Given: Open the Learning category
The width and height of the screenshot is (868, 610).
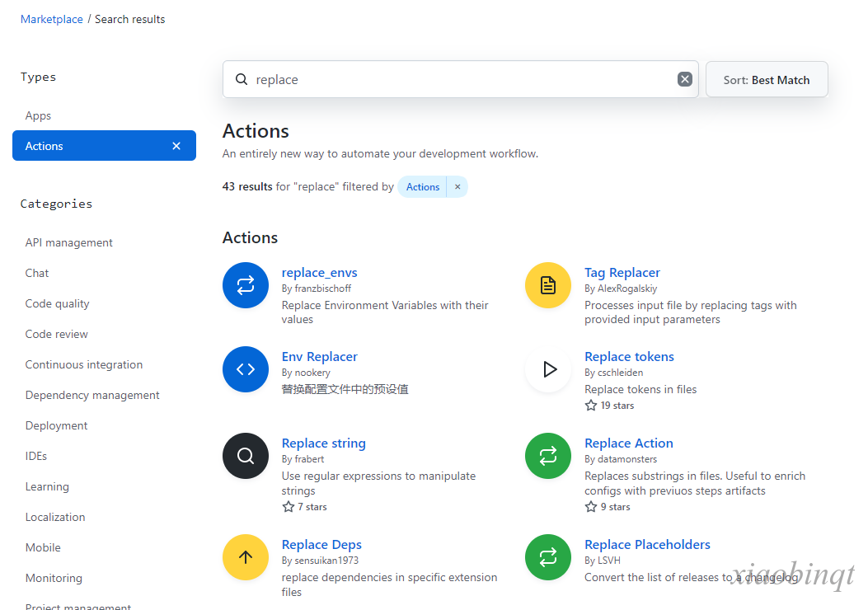Looking at the screenshot, I should (47, 486).
